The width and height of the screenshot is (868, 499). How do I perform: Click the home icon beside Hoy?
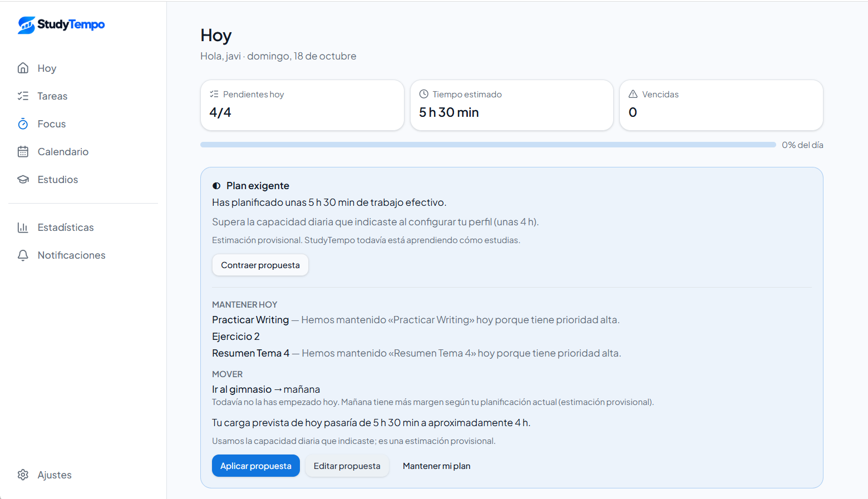pos(23,68)
